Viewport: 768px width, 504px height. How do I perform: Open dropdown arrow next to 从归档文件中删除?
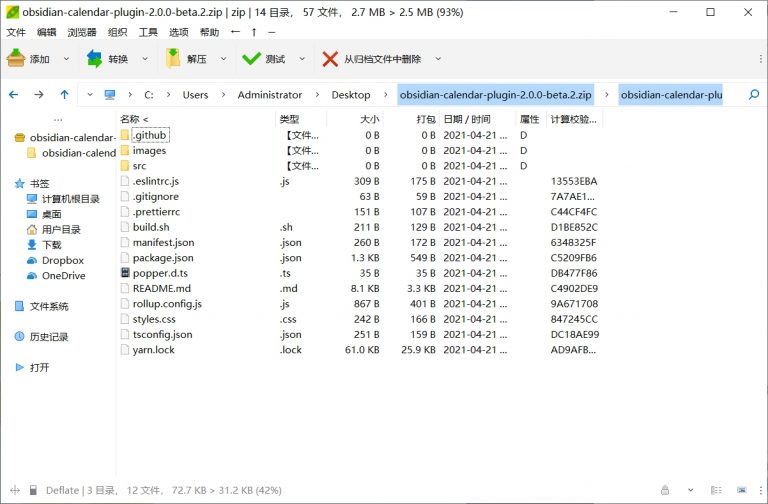[438, 59]
